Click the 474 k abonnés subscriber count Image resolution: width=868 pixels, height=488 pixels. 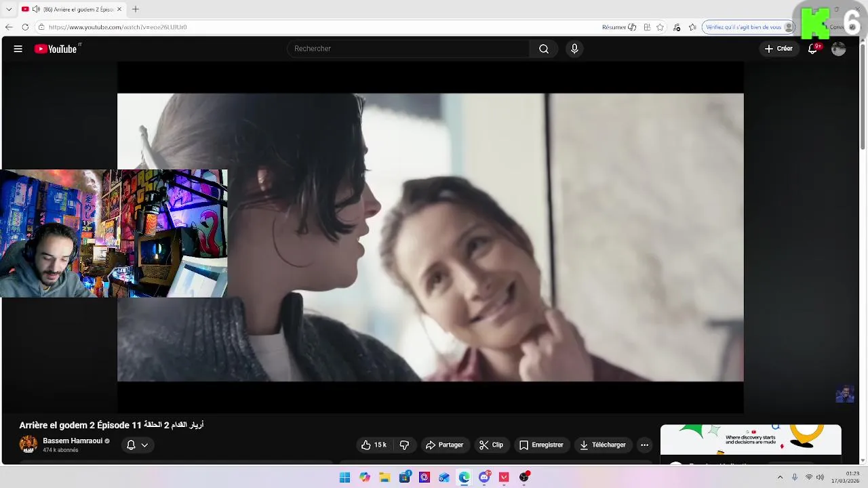[x=60, y=450]
